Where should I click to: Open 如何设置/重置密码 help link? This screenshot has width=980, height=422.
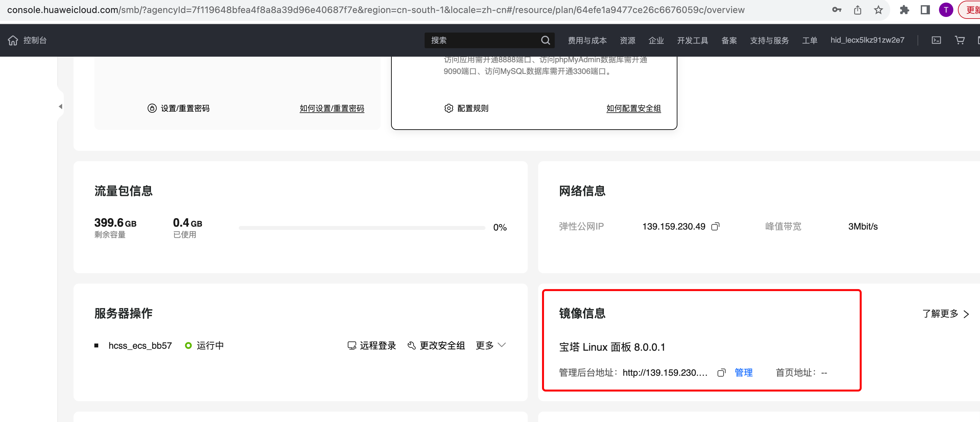coord(332,108)
